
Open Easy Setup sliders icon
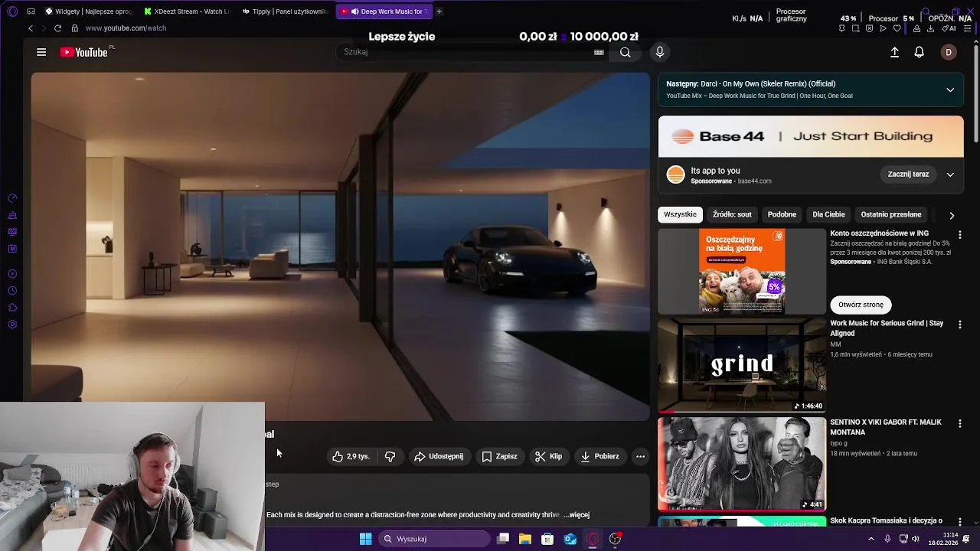coord(968,28)
